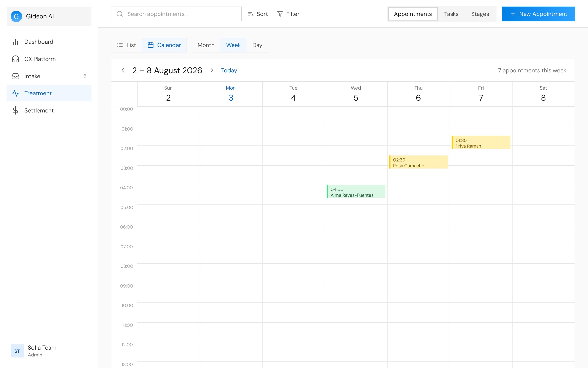Select the Wed 5 day header
The height and width of the screenshot is (368, 588).
coord(356,94)
